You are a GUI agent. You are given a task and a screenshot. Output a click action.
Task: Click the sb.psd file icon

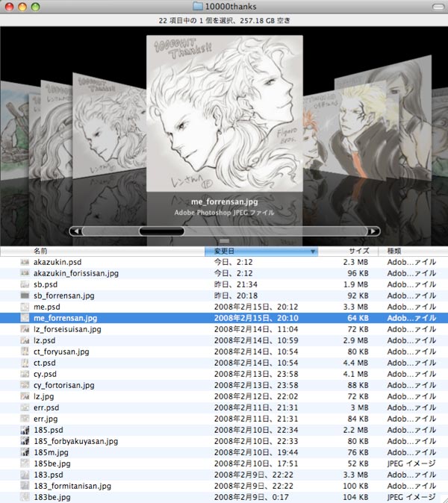[x=25, y=285]
